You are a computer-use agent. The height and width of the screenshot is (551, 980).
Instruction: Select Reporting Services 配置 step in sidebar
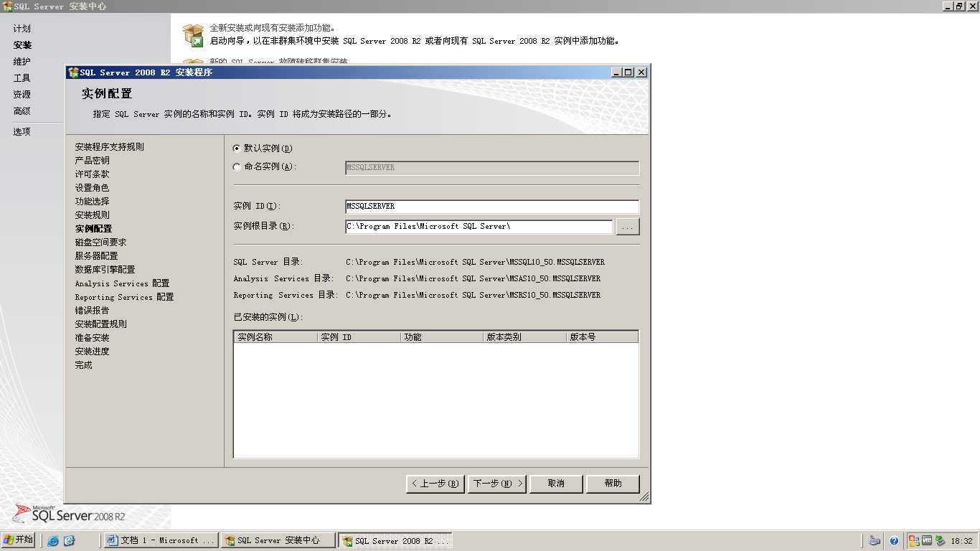tap(125, 297)
